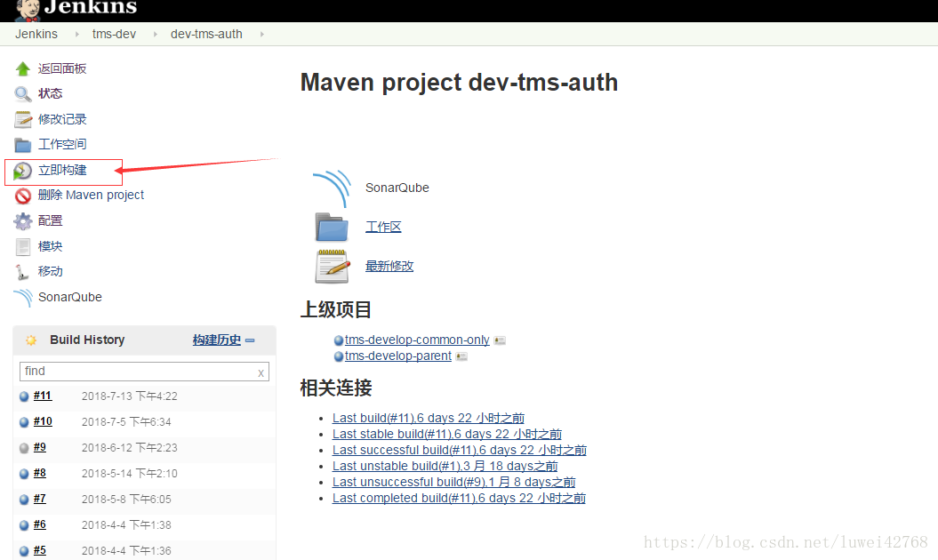Screen dimensions: 938x560
Task: Click the status ball for build #6
Action: [24, 525]
